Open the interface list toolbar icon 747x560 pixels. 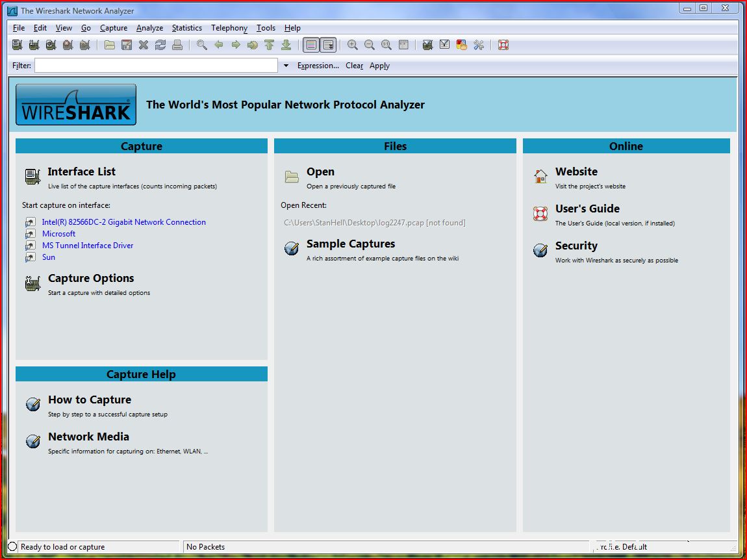[17, 45]
